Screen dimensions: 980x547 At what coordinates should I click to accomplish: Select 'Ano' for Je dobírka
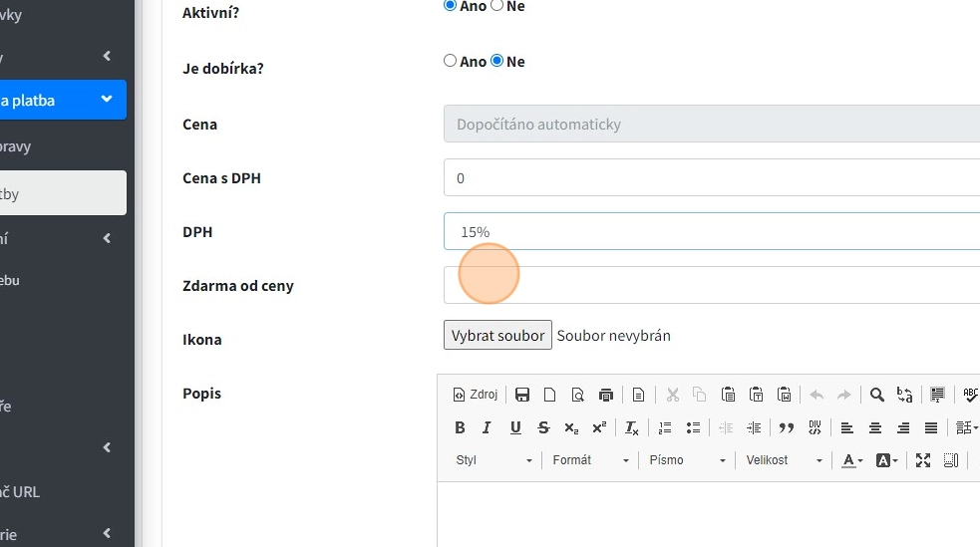click(x=450, y=61)
